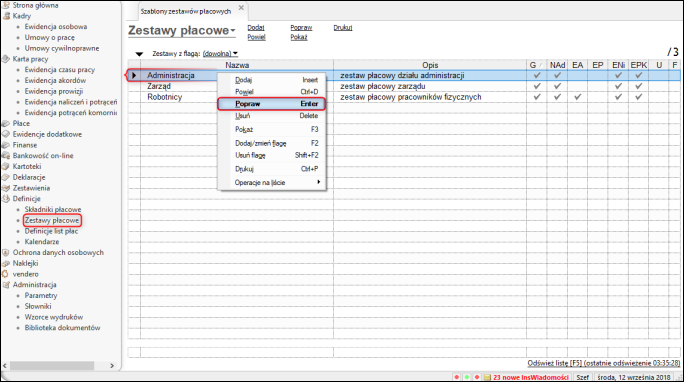Click the Strona główna icon in sidebar
The image size is (684, 382).
6,5
